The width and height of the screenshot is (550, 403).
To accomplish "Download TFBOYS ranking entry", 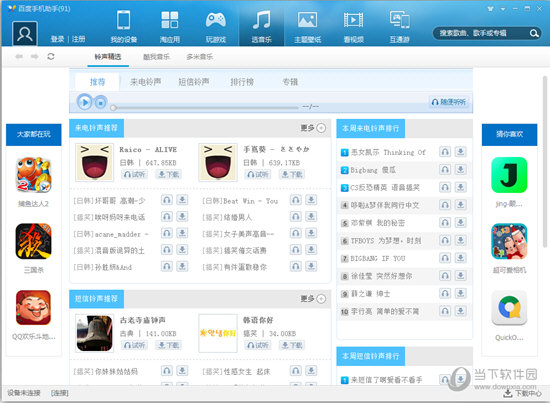I will pyautogui.click(x=460, y=240).
